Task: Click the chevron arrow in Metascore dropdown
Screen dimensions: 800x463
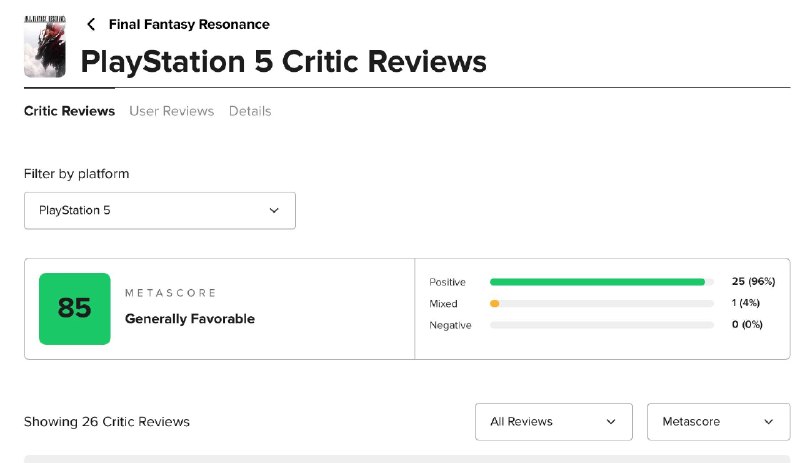Action: point(768,422)
